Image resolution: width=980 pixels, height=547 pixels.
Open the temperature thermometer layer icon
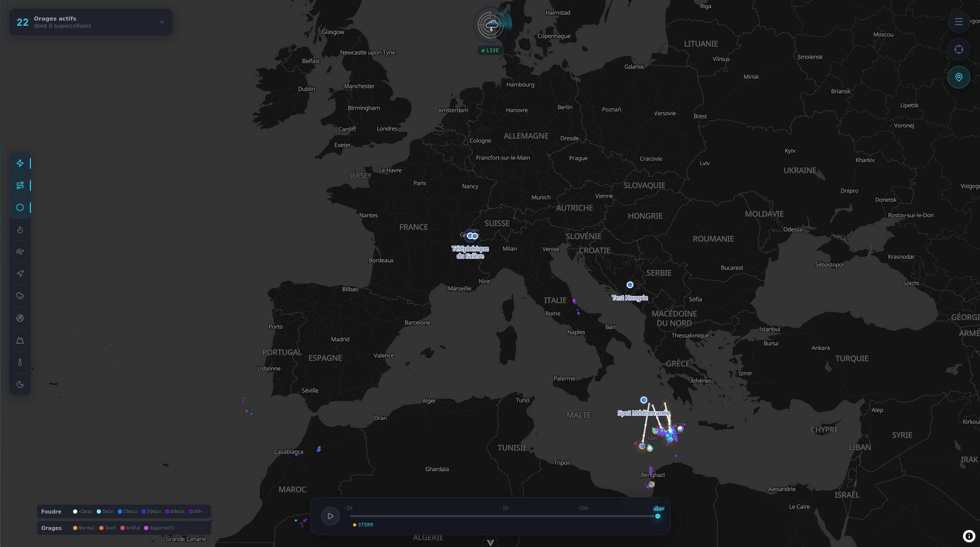point(20,362)
